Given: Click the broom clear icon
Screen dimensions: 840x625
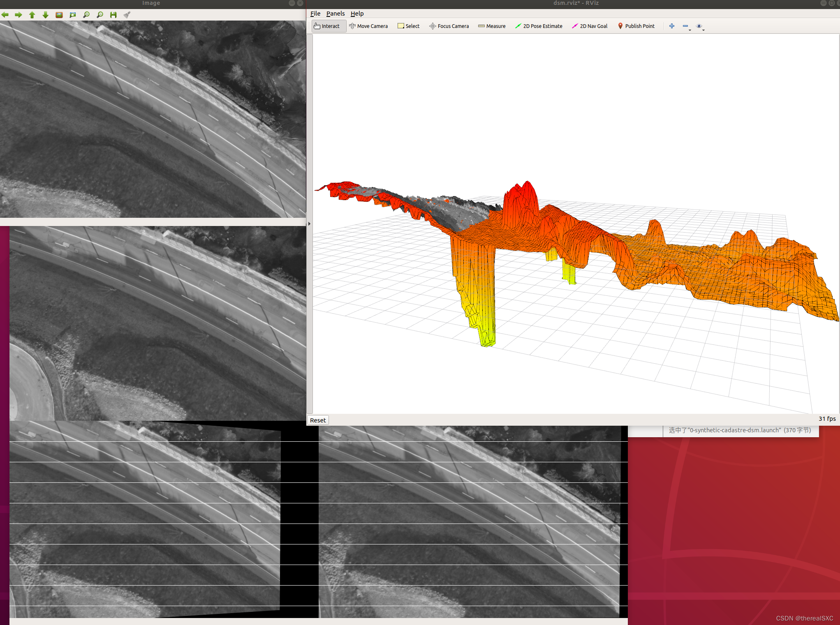Looking at the screenshot, I should point(127,15).
